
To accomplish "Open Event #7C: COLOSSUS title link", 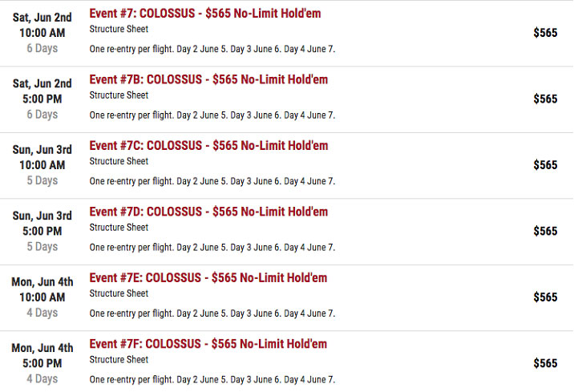I will (x=208, y=146).
